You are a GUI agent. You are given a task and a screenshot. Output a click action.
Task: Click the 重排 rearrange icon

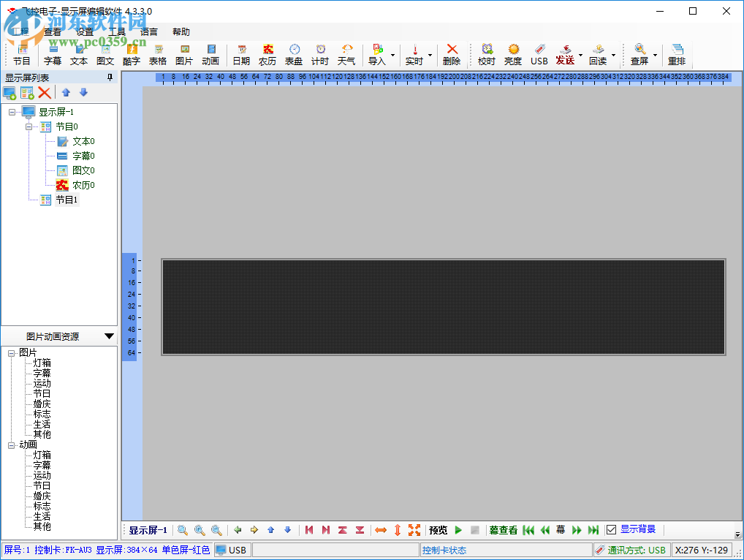pos(677,55)
